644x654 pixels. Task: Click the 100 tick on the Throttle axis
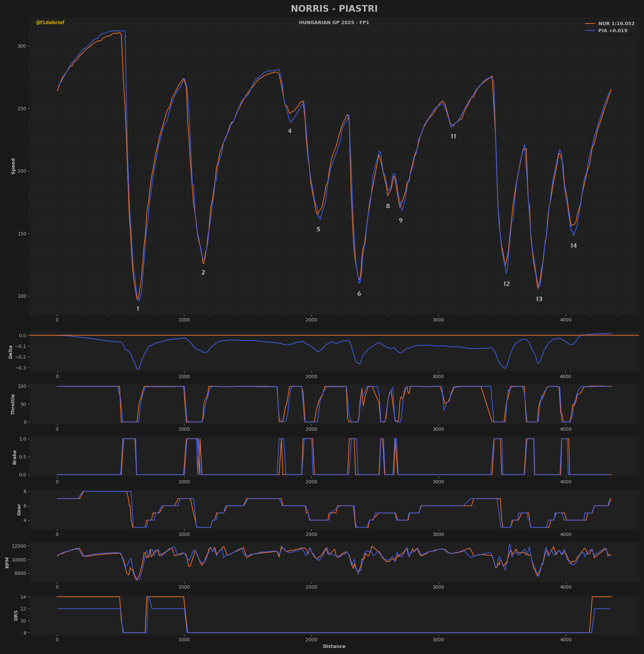22,386
